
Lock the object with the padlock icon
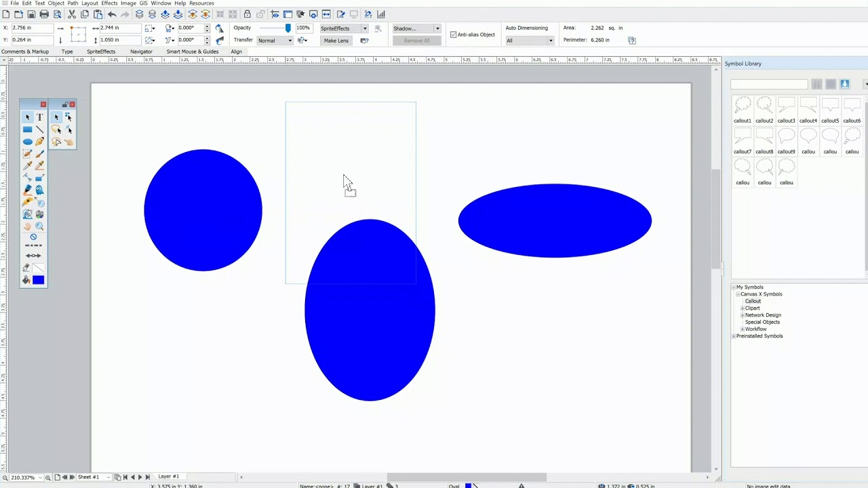pos(247,14)
